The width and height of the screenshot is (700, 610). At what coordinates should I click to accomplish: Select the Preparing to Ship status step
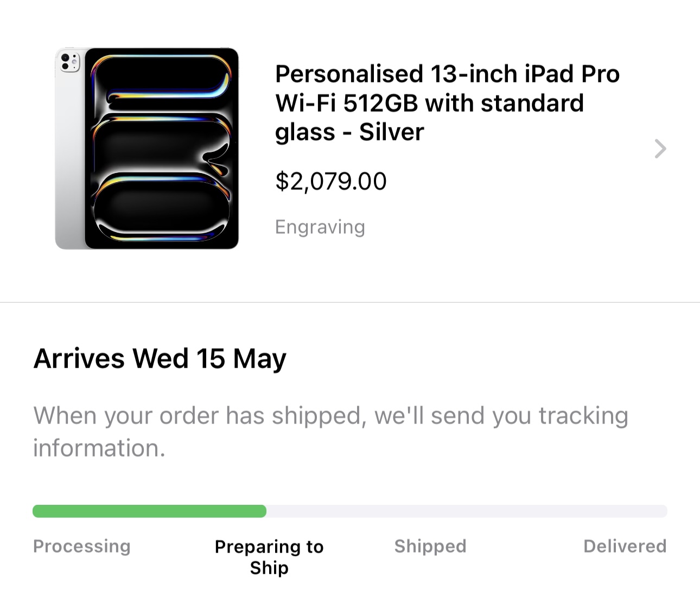(x=269, y=557)
